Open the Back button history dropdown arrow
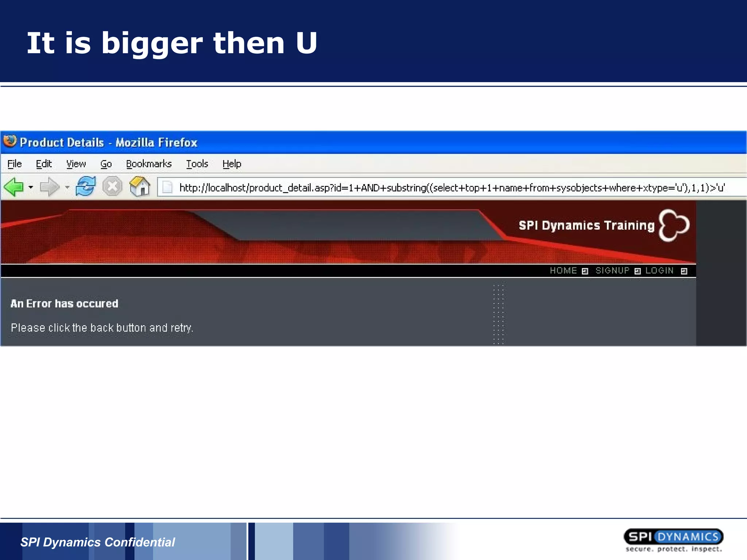747x560 pixels. (31, 187)
